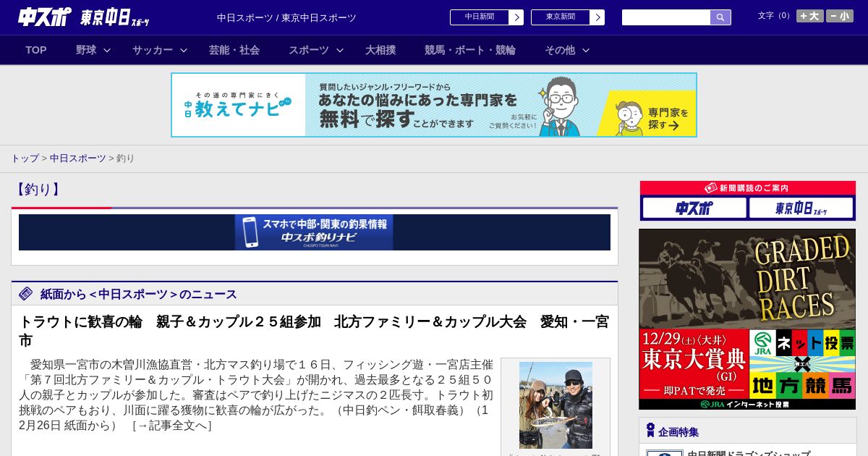
Task: Open the 野球 navigation menu
Action: click(86, 50)
